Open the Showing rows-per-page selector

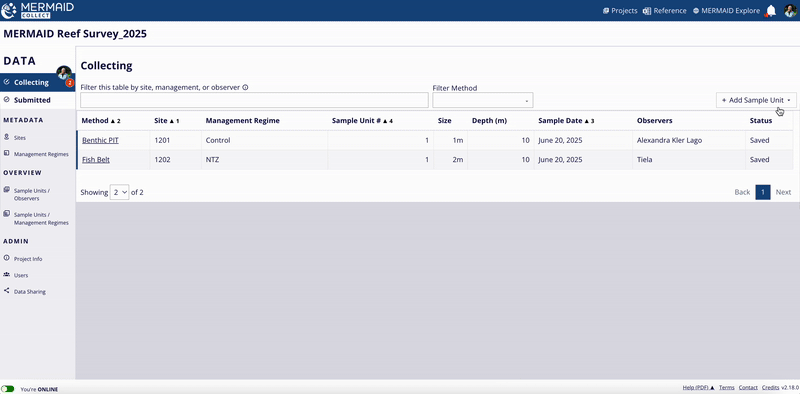pyautogui.click(x=119, y=192)
